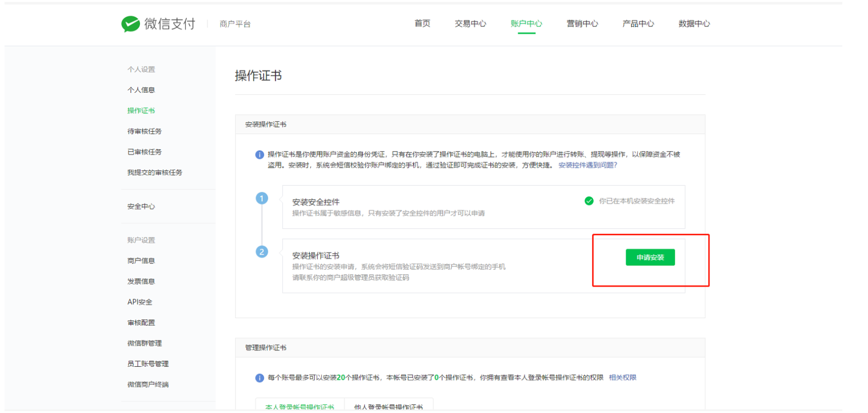This screenshot has width=868, height=413.
Task: Switch to 产品中心 navigation item
Action: point(638,24)
